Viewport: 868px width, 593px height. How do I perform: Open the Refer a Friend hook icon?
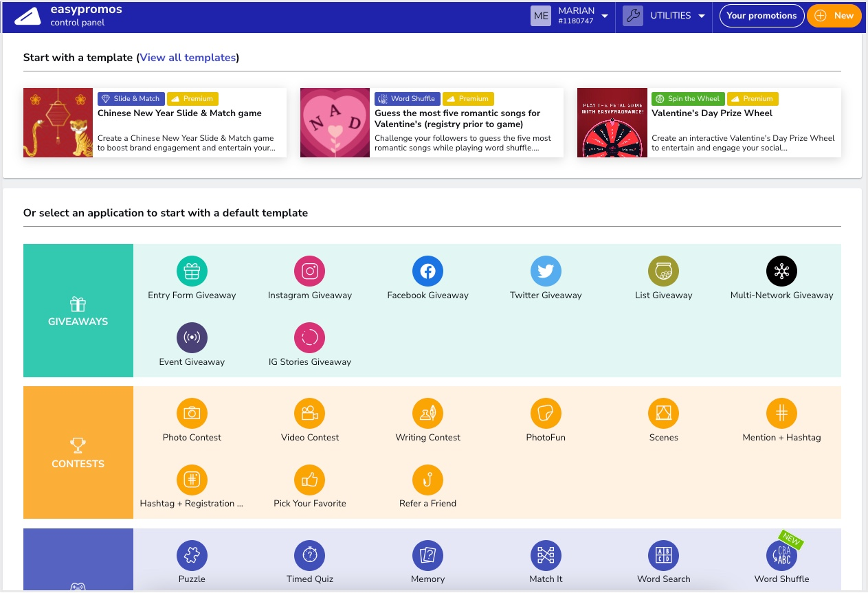427,480
